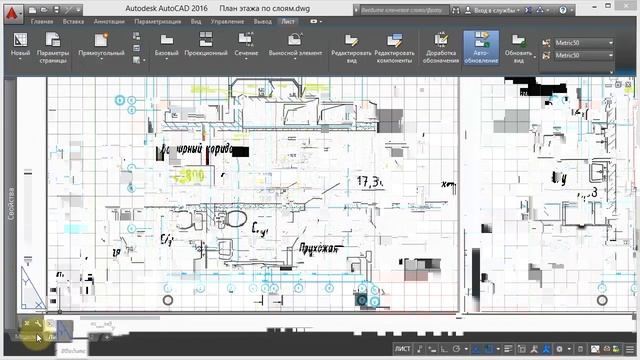Open the Вывод ribbon tab
Viewport: 640px width, 360px height.
tap(262, 21)
